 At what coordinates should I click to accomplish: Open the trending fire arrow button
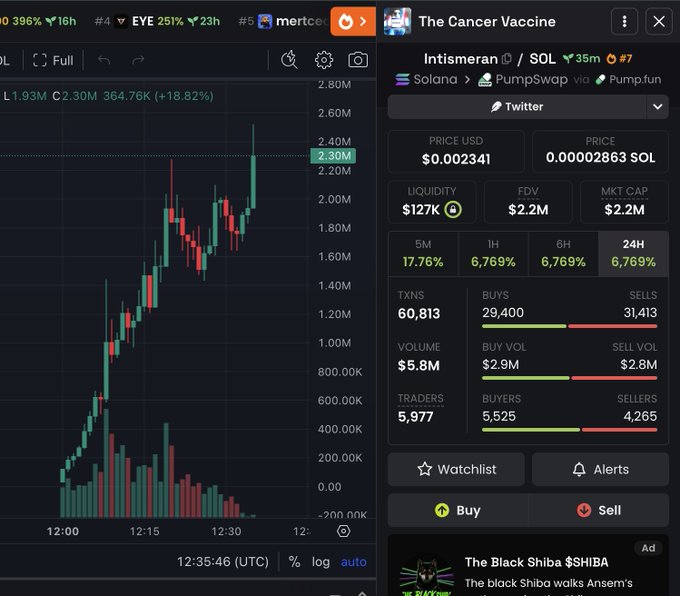pyautogui.click(x=353, y=21)
